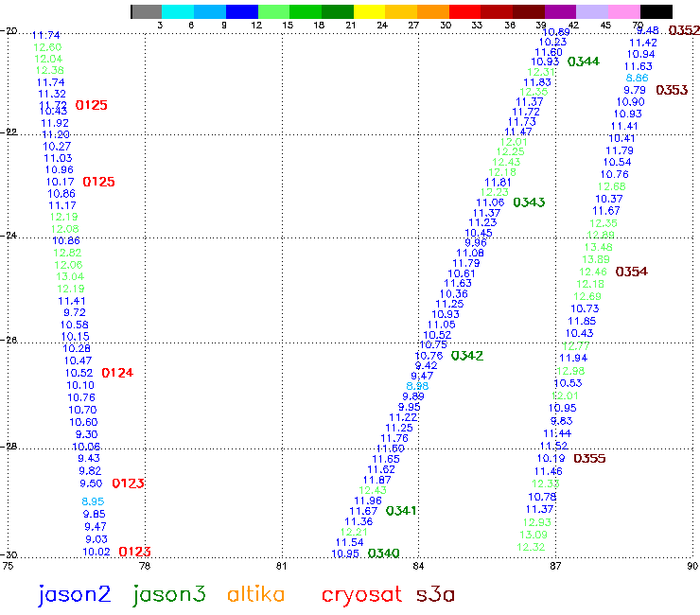Click the light blue value 8.98

click(417, 386)
